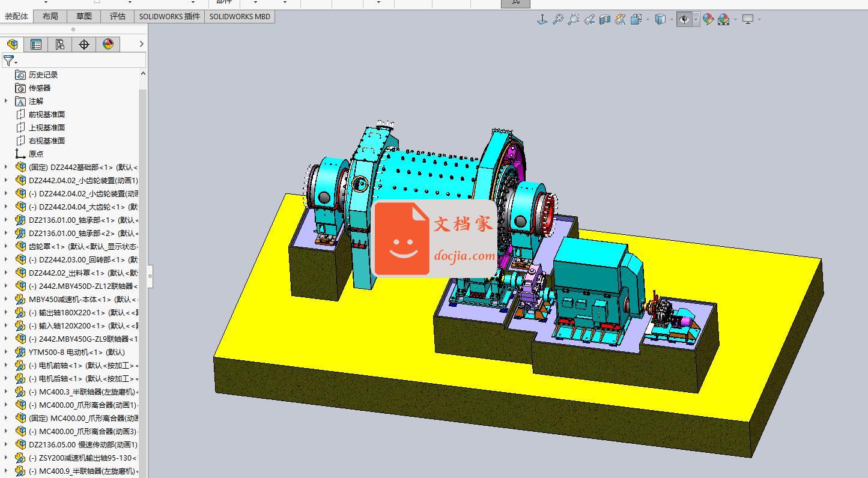
Task: Select the Zoom to Fit tool
Action: [557, 19]
